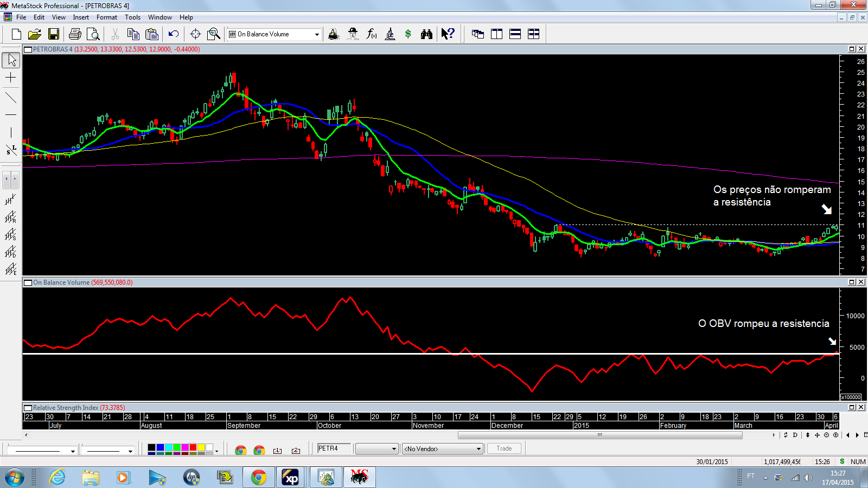The image size is (868, 488).
Task: Launch the Expert Advisor bowler hat icon
Action: tap(353, 34)
